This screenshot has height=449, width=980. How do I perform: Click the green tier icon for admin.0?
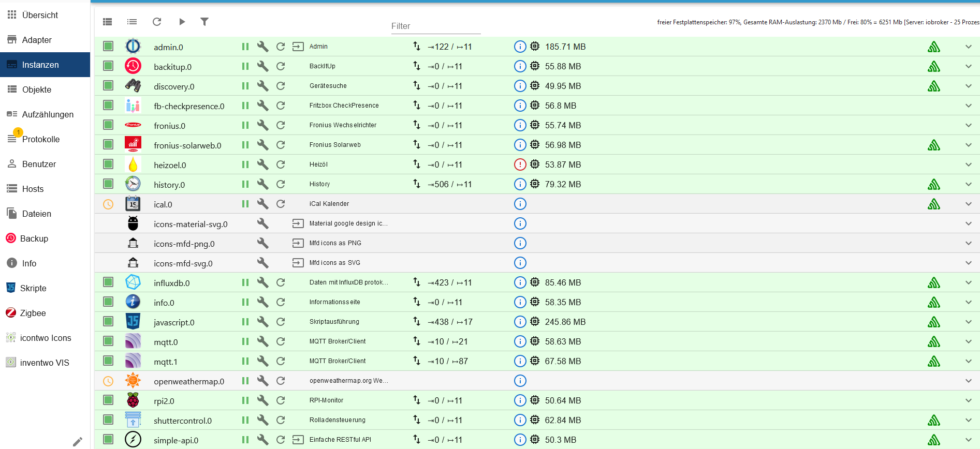point(934,47)
